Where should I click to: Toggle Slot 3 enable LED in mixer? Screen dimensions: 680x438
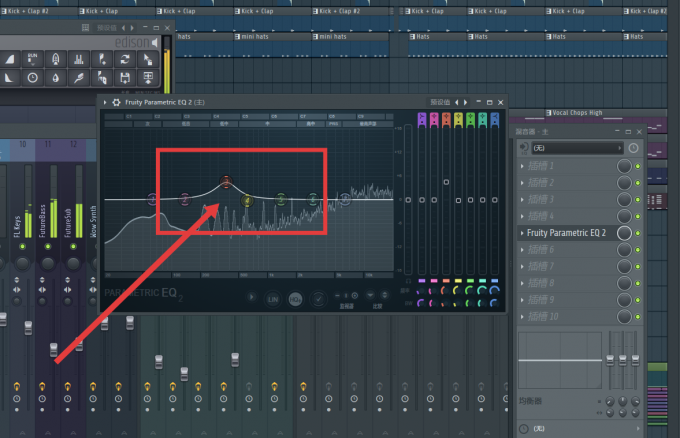click(x=638, y=199)
